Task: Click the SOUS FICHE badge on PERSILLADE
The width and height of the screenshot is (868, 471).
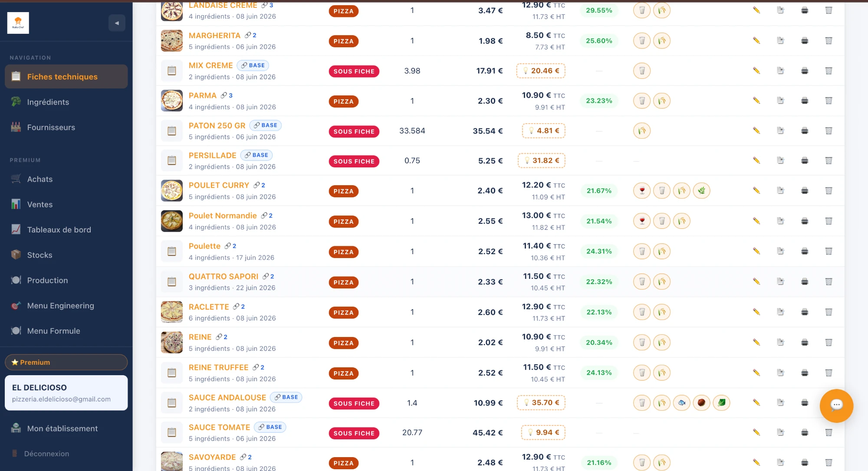Action: tap(354, 161)
